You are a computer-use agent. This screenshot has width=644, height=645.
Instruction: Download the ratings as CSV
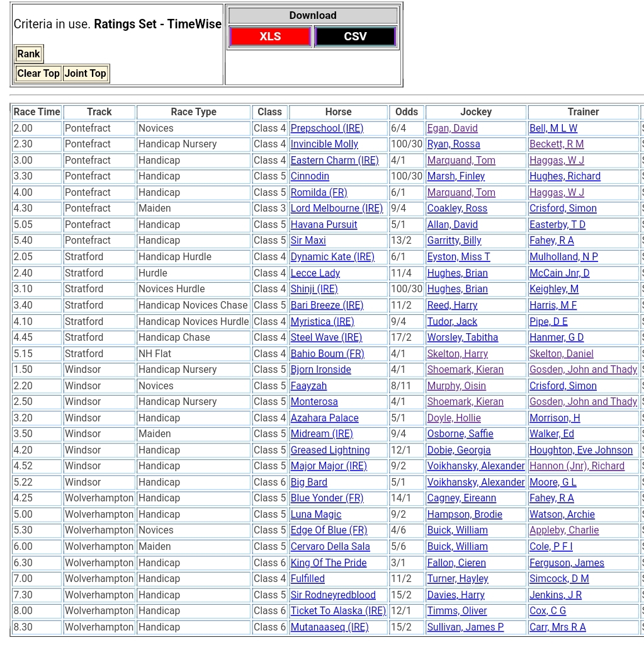(x=355, y=37)
